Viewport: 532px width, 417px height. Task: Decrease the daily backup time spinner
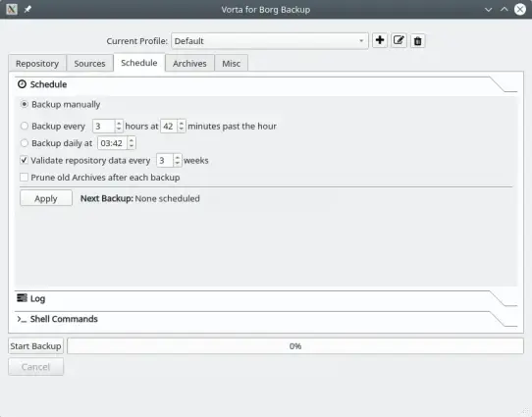click(x=132, y=146)
